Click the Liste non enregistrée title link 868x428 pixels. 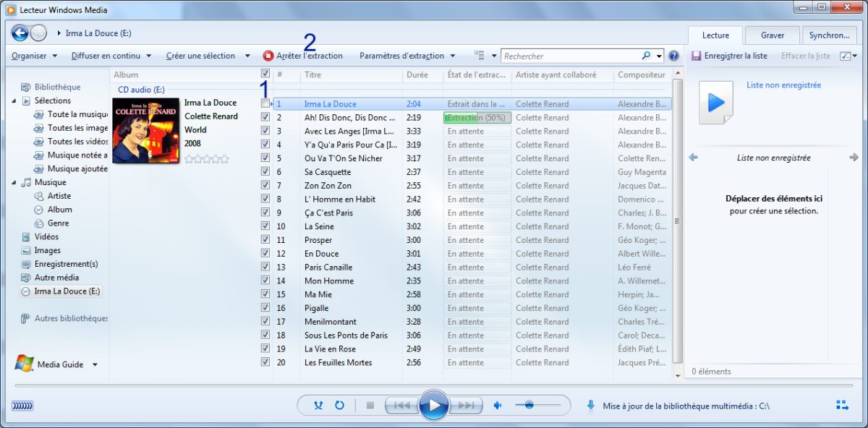coord(783,85)
